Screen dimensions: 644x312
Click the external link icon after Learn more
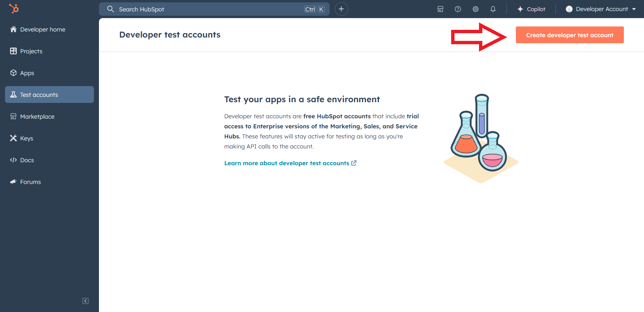tap(354, 163)
